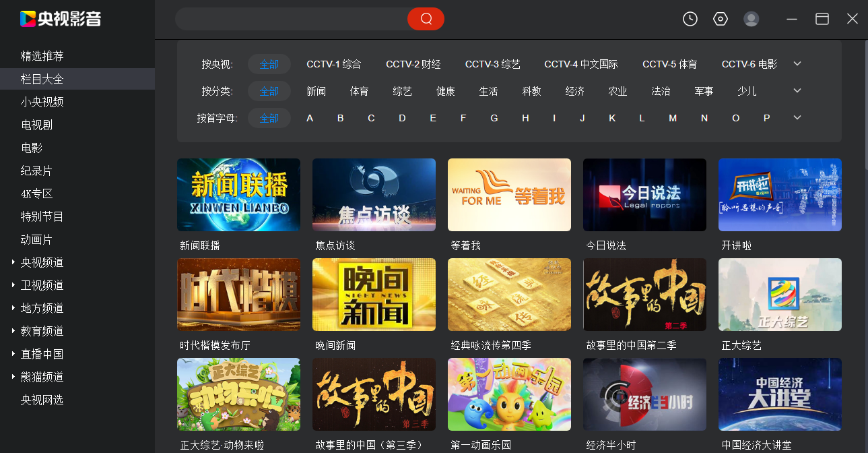Click the red search button
Image resolution: width=868 pixels, height=453 pixels.
[426, 19]
